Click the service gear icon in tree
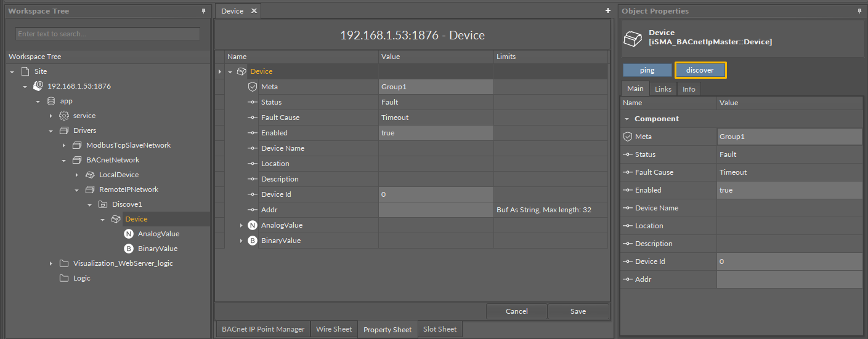This screenshot has height=339, width=868. pos(63,116)
